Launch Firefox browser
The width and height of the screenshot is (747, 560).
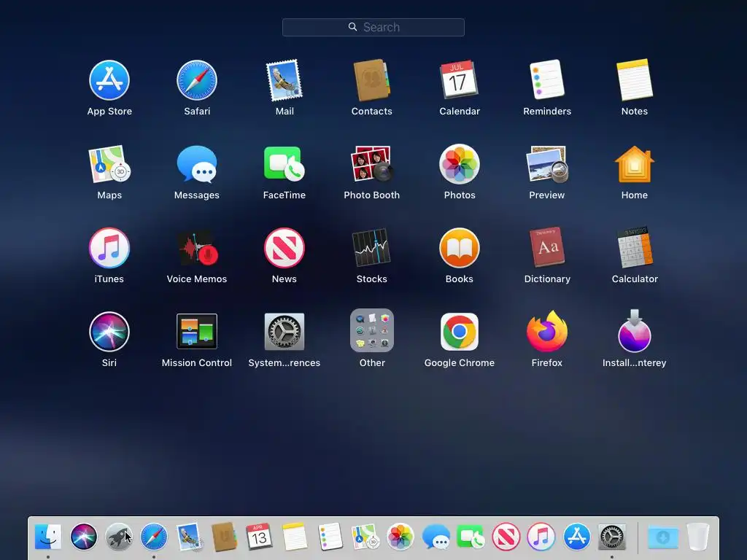547,331
